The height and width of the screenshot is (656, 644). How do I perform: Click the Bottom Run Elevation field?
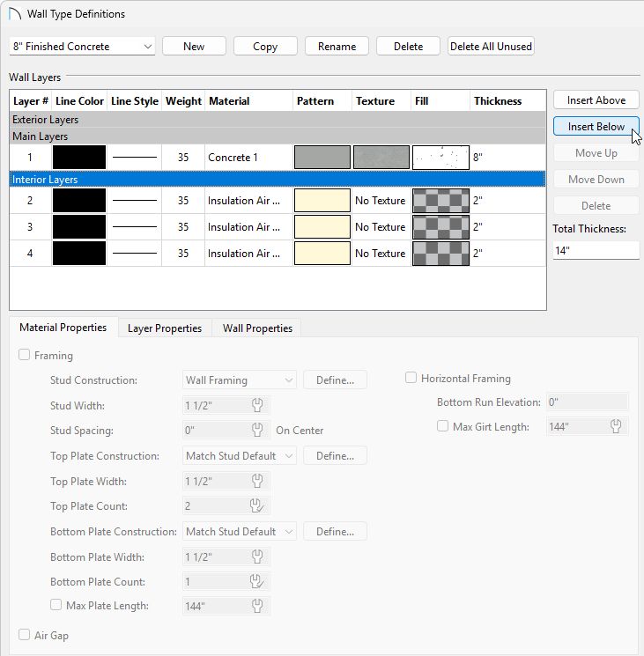(x=588, y=402)
